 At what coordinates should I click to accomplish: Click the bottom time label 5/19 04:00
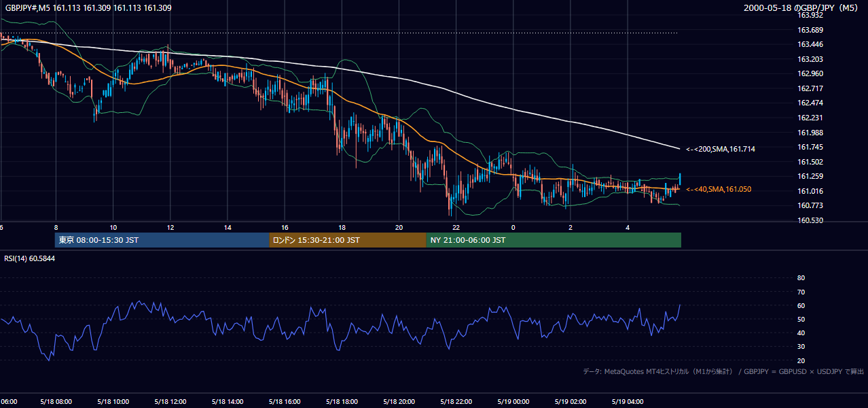(627, 401)
